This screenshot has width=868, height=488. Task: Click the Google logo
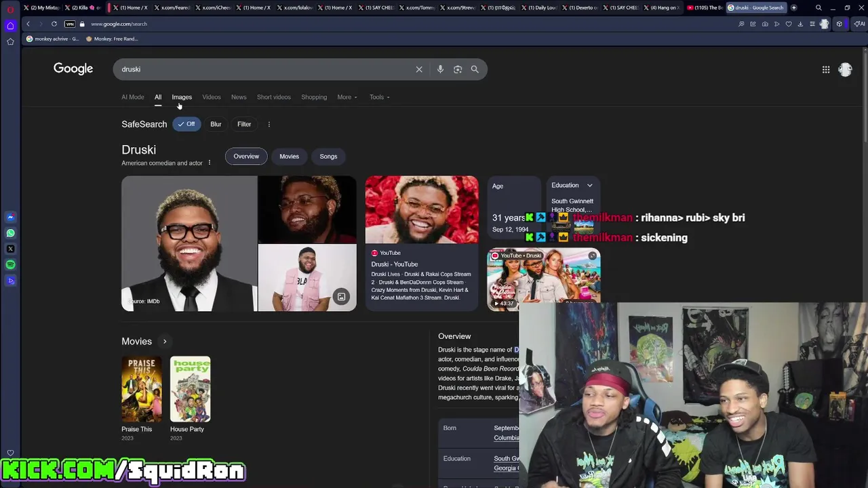(73, 68)
